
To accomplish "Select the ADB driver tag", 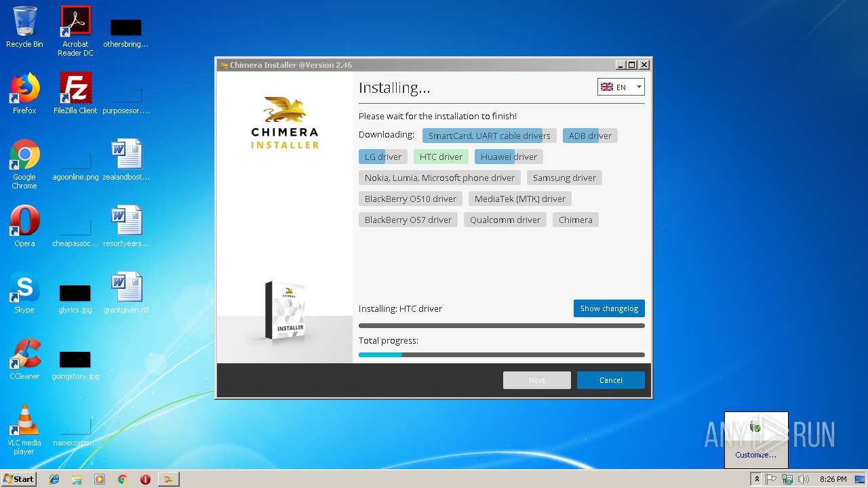I will [x=590, y=136].
